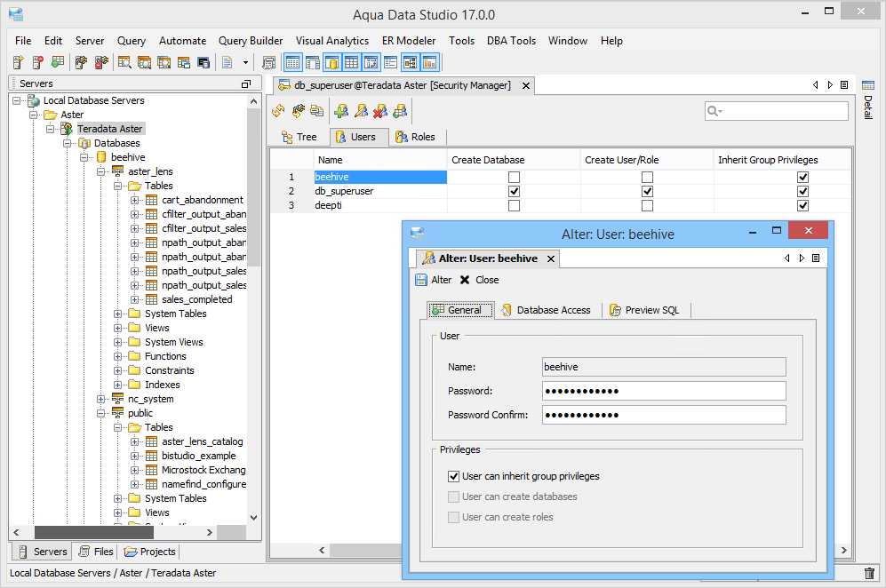Viewport: 886px width, 588px height.
Task: Open the Query Builder menu
Action: pyautogui.click(x=251, y=41)
